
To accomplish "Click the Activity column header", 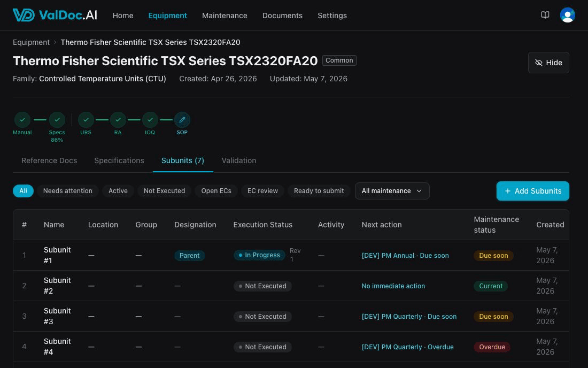I will point(331,225).
